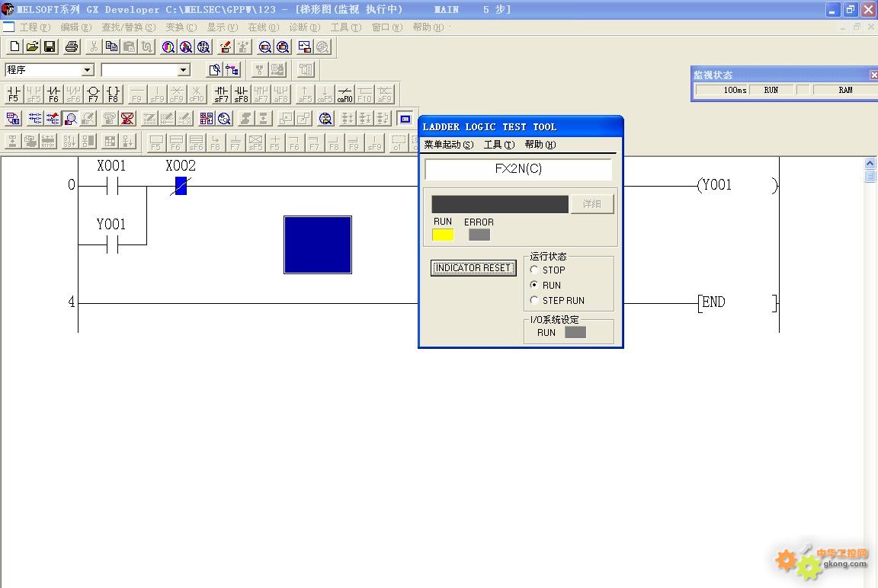Click the device batch grid icon

(207, 119)
